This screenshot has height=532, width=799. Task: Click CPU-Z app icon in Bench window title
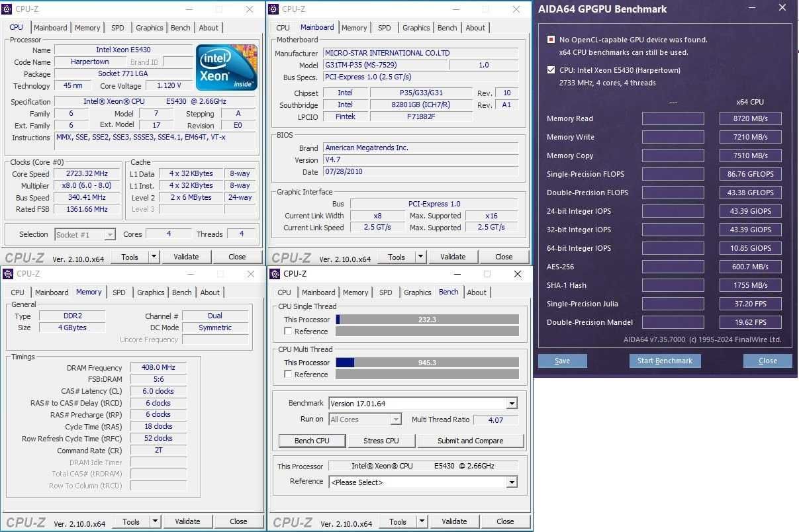tap(276, 274)
